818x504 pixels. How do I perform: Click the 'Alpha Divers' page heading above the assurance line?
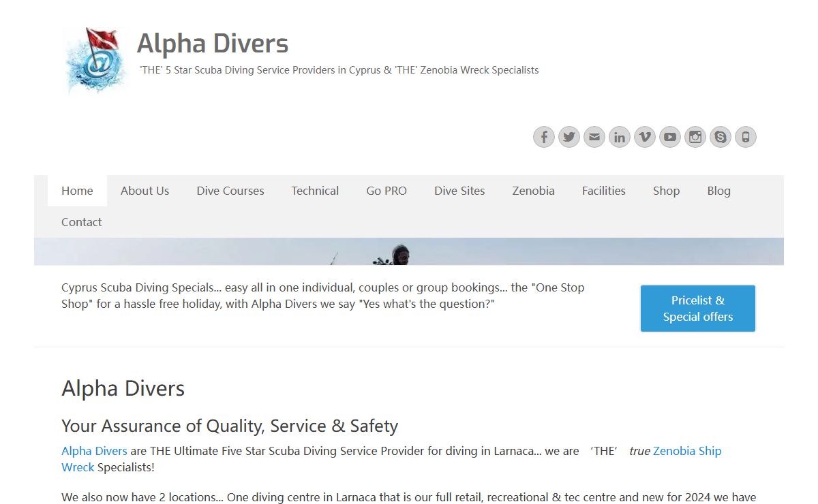point(123,388)
